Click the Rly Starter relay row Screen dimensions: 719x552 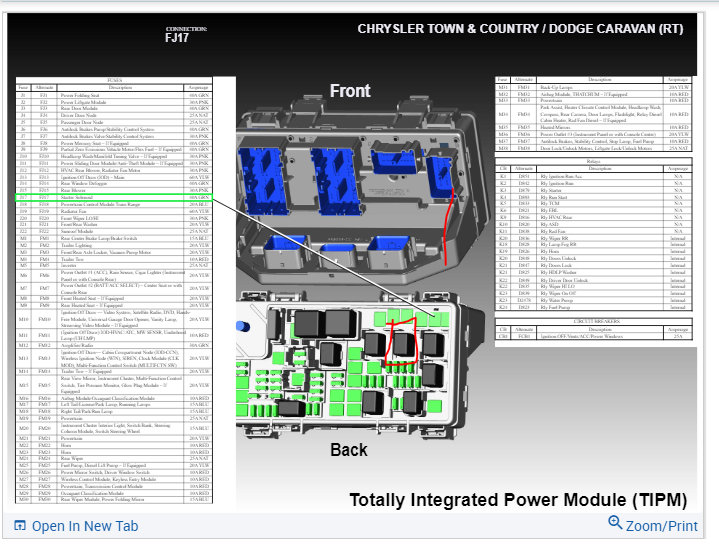point(593,190)
